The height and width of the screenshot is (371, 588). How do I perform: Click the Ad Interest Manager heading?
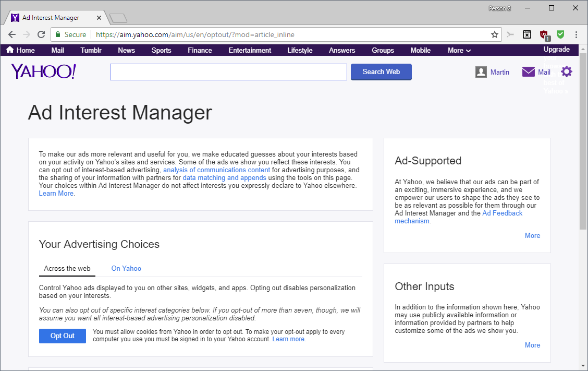120,112
